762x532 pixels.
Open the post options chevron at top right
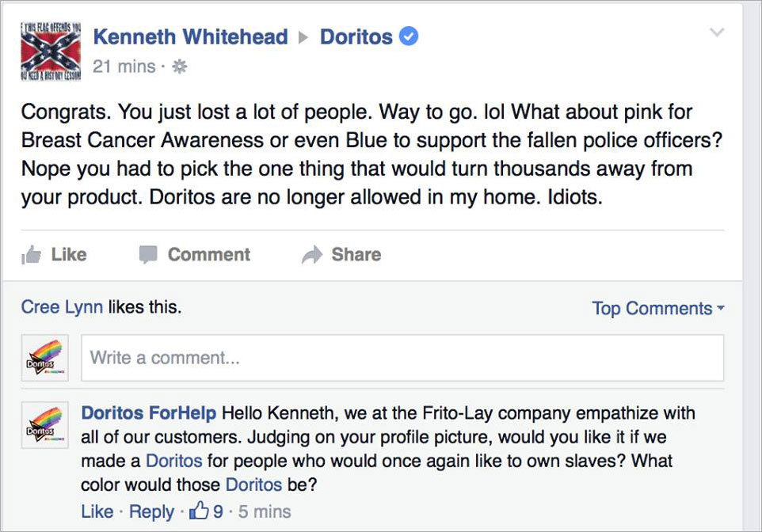pos(717,33)
